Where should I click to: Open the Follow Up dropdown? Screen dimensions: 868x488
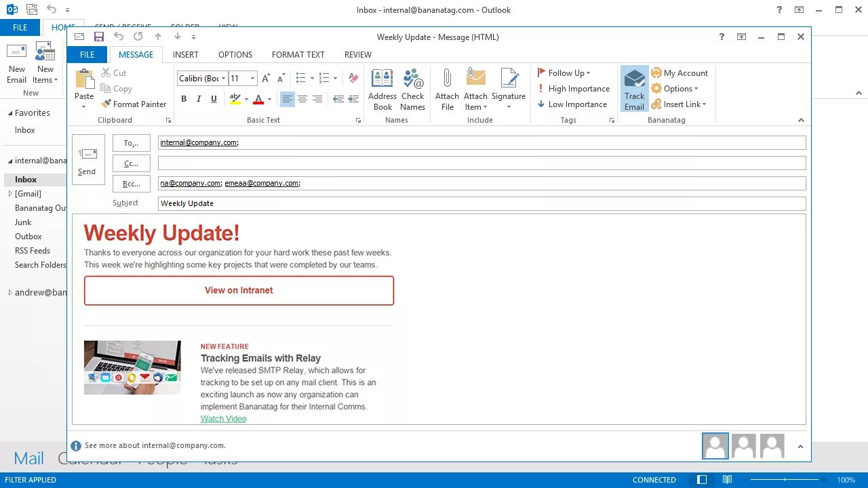[x=564, y=73]
